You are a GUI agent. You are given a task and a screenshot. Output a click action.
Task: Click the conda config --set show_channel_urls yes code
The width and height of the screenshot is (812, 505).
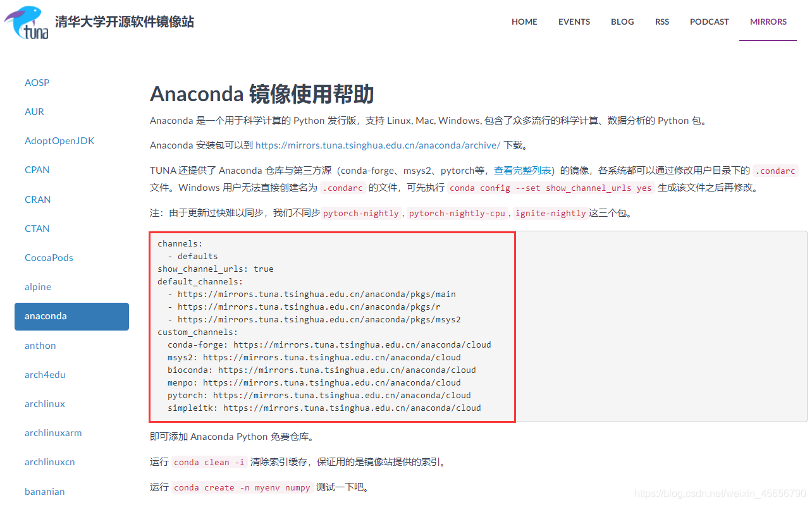(551, 188)
